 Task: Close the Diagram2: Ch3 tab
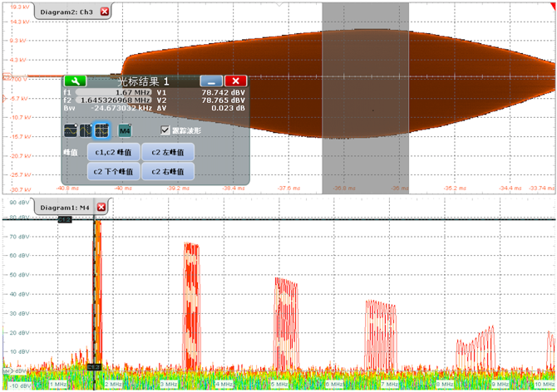click(104, 12)
